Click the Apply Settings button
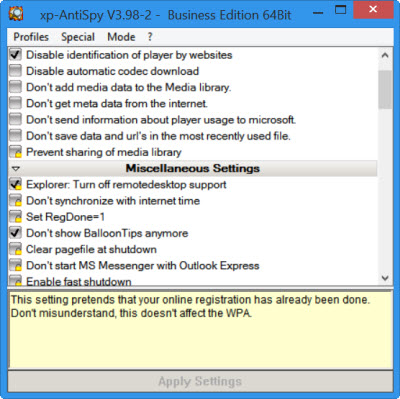The width and height of the screenshot is (400, 399). 200,381
